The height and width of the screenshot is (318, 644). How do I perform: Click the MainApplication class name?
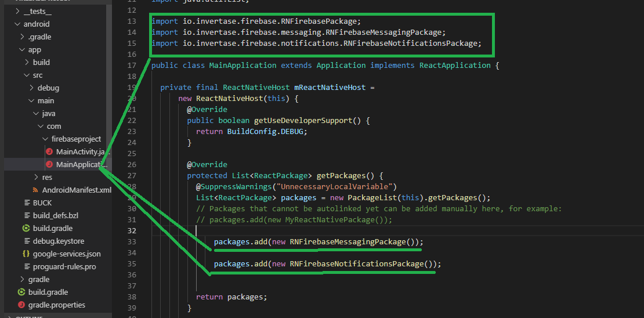tap(243, 66)
